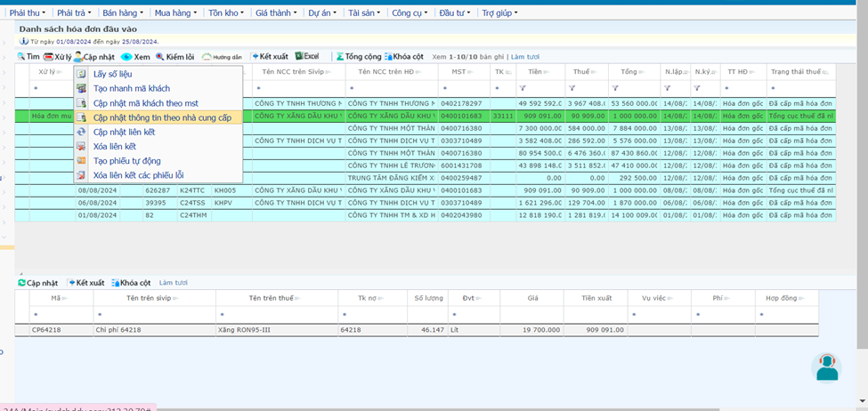The image size is (868, 411).
Task: Click the filter funnel under the Thuế column
Action: (571, 89)
